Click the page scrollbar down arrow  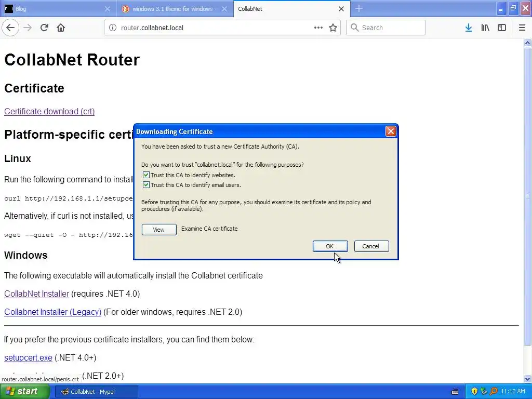[527, 379]
